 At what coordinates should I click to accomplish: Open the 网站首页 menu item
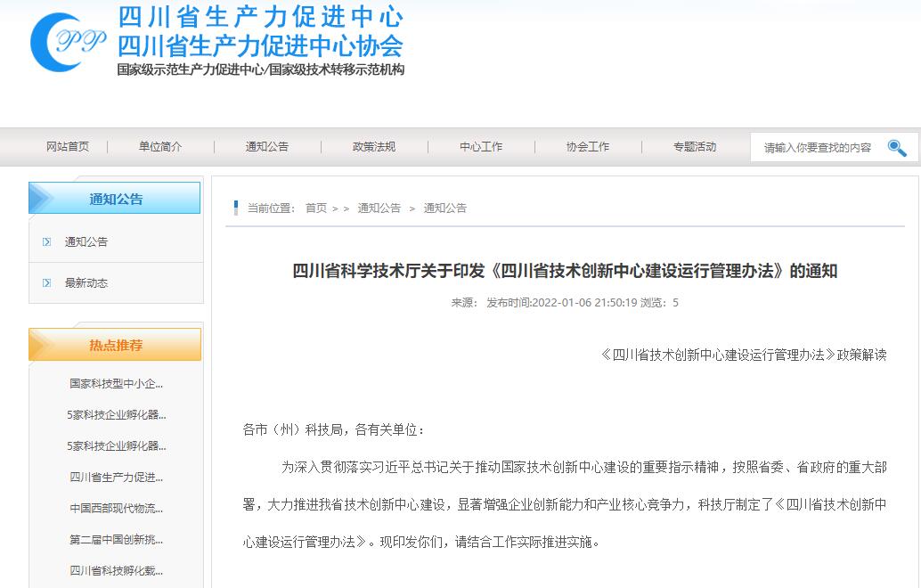68,147
